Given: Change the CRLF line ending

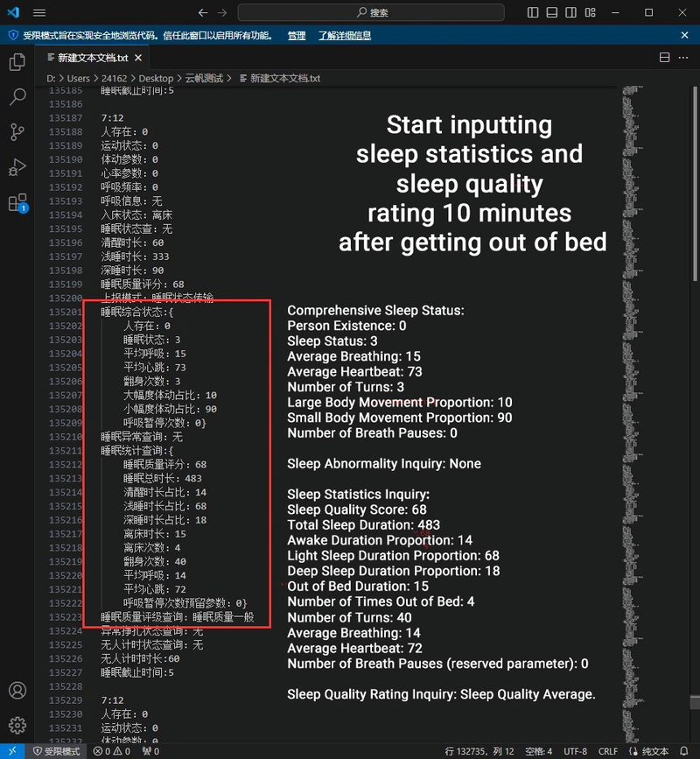Looking at the screenshot, I should pos(608,751).
